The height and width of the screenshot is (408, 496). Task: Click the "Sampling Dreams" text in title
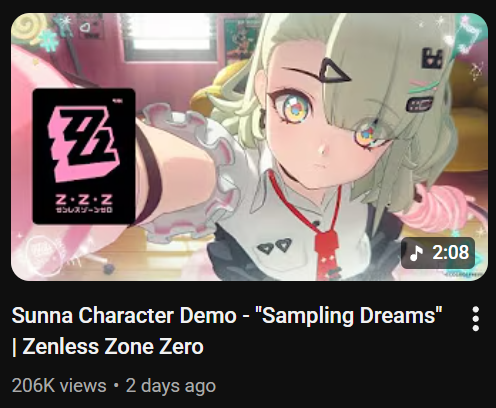349,315
